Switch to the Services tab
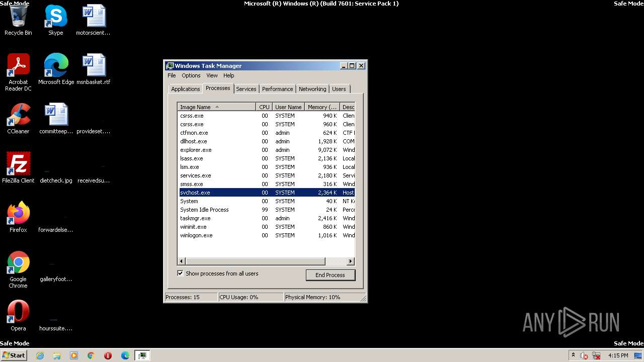The height and width of the screenshot is (362, 644). pos(246,89)
